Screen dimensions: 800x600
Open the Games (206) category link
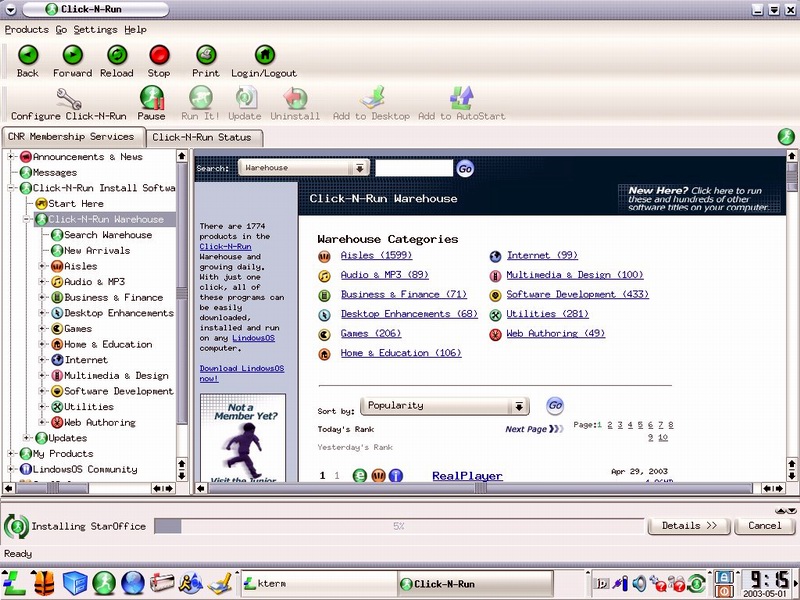[368, 334]
